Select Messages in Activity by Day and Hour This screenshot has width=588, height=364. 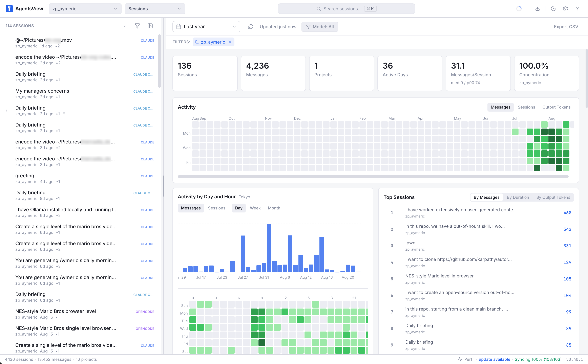coord(191,208)
